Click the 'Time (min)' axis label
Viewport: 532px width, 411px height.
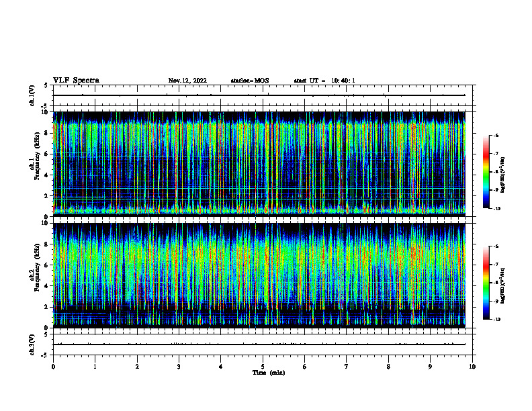click(269, 373)
